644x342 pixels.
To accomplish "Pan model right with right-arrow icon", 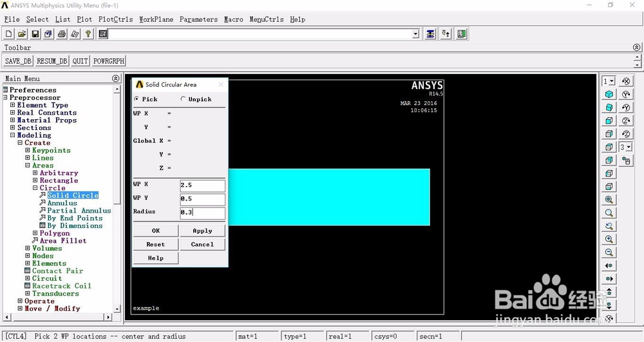I will pyautogui.click(x=609, y=278).
